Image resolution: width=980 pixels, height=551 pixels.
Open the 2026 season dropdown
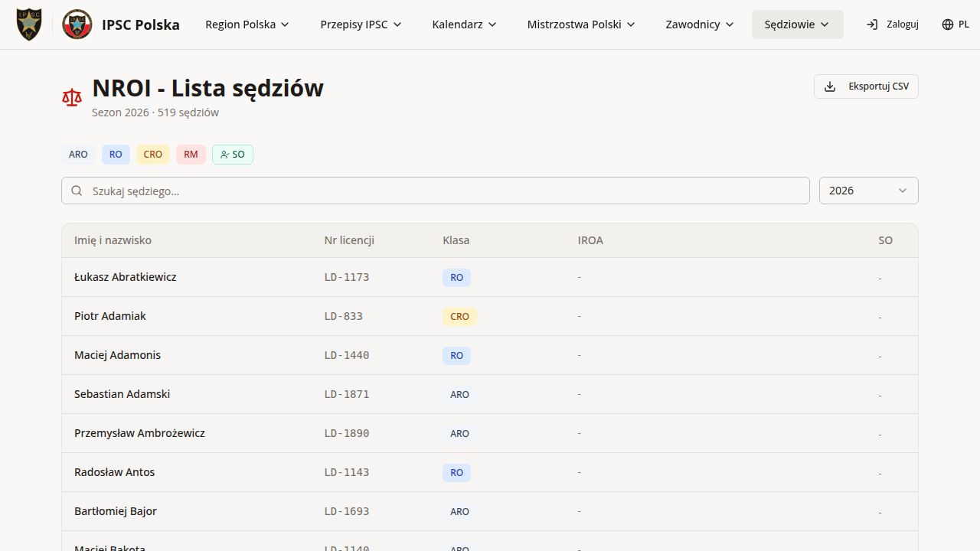point(868,191)
